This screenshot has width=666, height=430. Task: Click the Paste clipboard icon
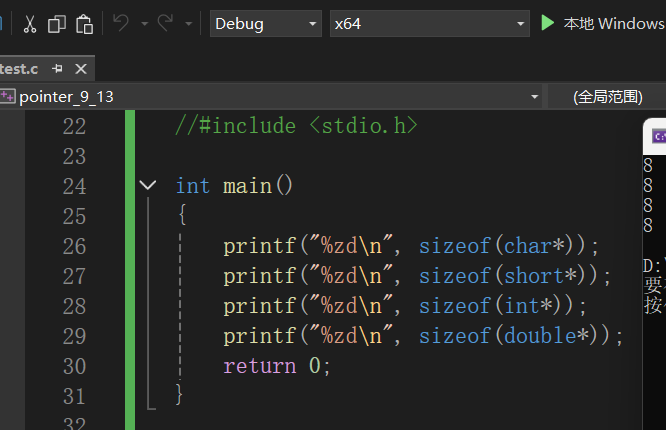pos(84,24)
